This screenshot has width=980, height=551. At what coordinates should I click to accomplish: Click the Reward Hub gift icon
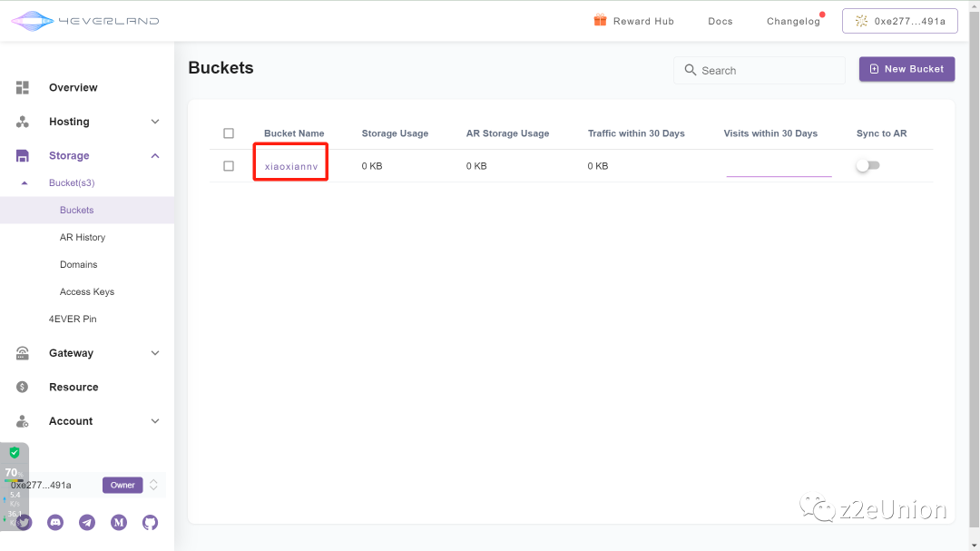click(x=600, y=21)
